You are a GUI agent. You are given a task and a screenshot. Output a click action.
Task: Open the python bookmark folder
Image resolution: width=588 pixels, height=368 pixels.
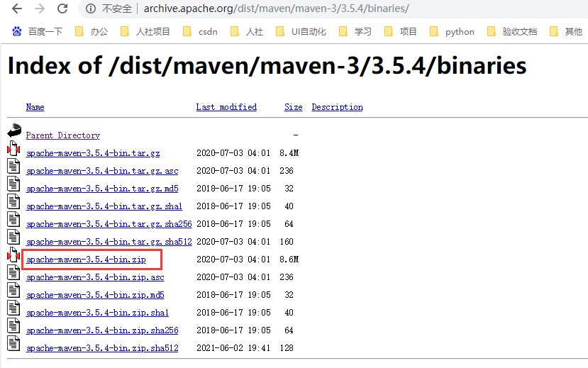pos(452,31)
